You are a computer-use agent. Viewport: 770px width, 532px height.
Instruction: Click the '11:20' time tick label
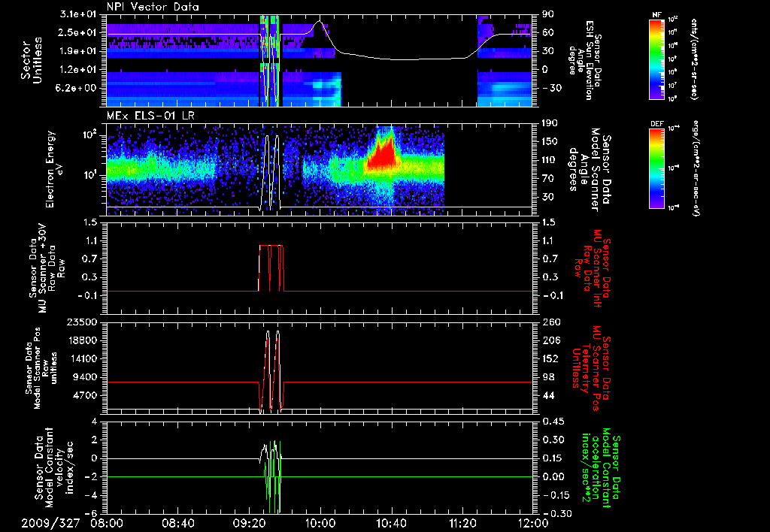[462, 523]
